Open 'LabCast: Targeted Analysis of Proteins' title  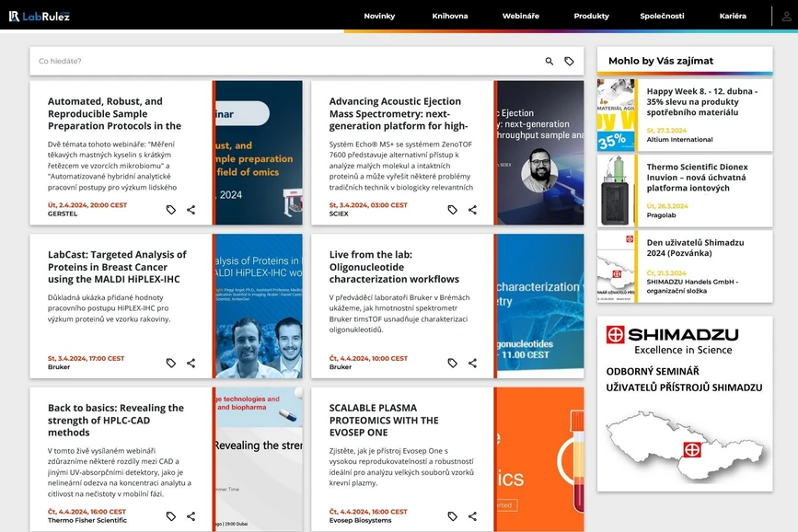(x=117, y=267)
